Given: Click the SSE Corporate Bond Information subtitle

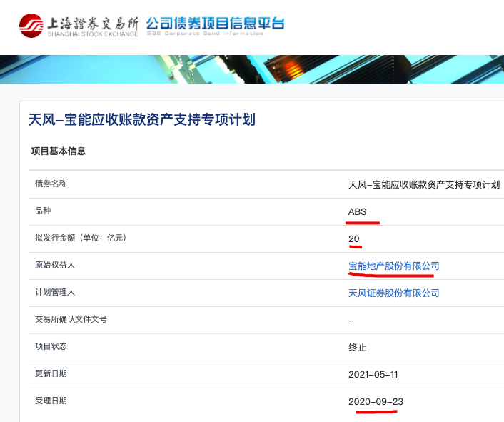Looking at the screenshot, I should 205,33.
